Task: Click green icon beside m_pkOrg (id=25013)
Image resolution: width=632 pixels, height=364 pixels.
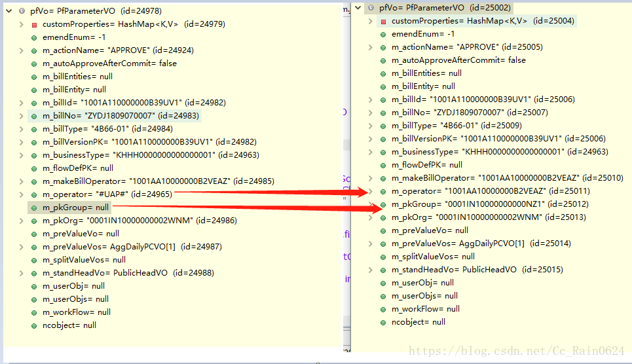Action: (x=383, y=218)
